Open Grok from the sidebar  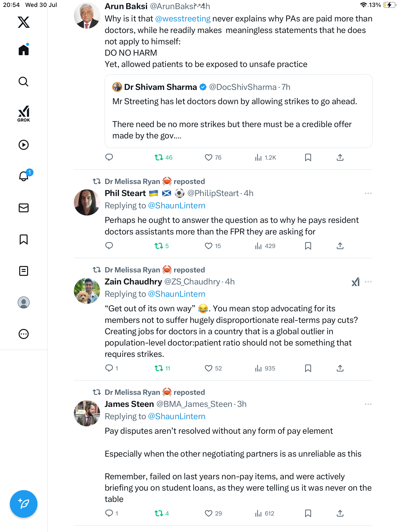(x=24, y=114)
